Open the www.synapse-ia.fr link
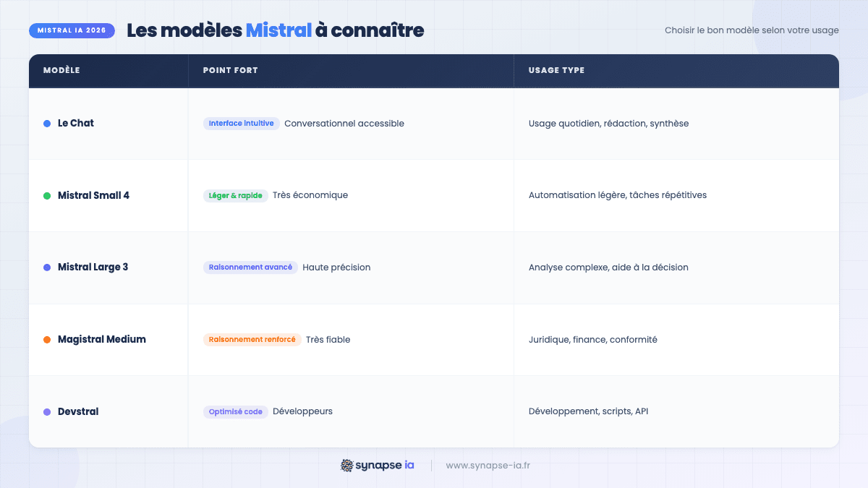868x488 pixels. tap(488, 466)
